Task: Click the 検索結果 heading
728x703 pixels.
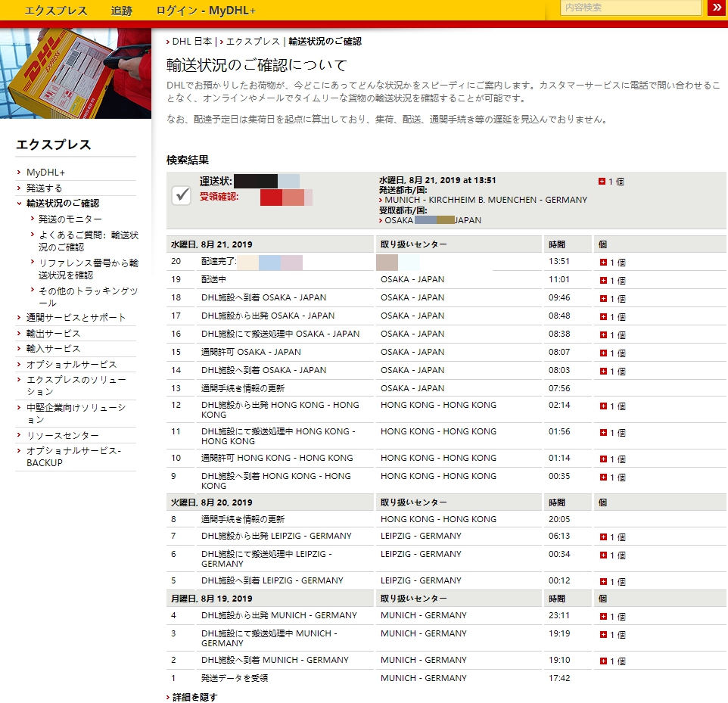Action: point(188,160)
